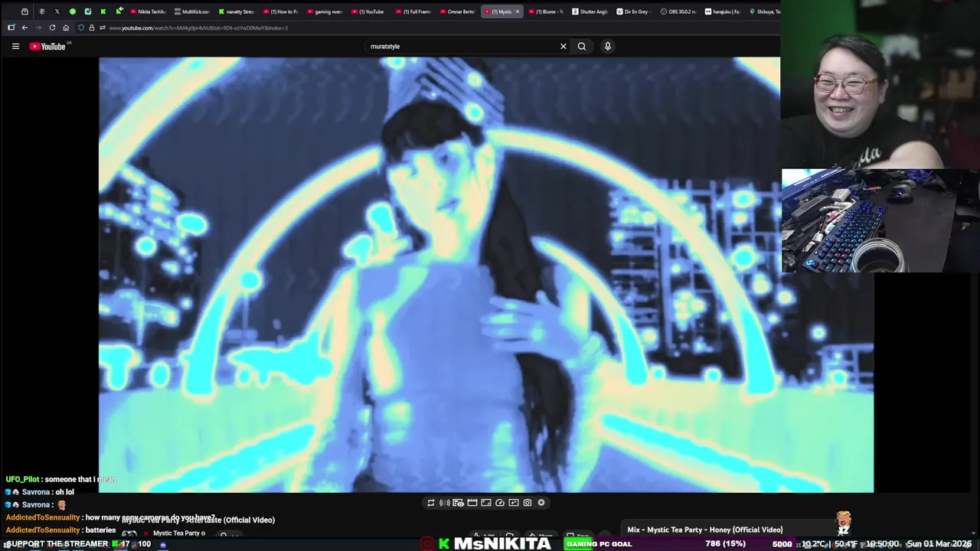The image size is (980, 551).
Task: Click UFO_Pilot's chat message
Action: (60, 479)
